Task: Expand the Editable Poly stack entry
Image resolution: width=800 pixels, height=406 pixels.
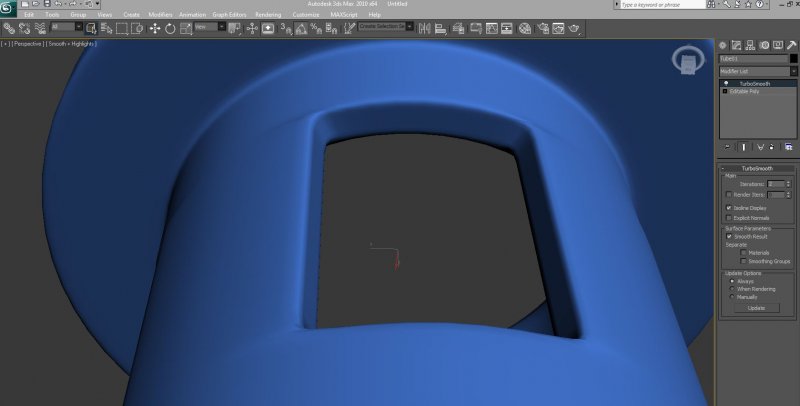Action: tap(724, 91)
